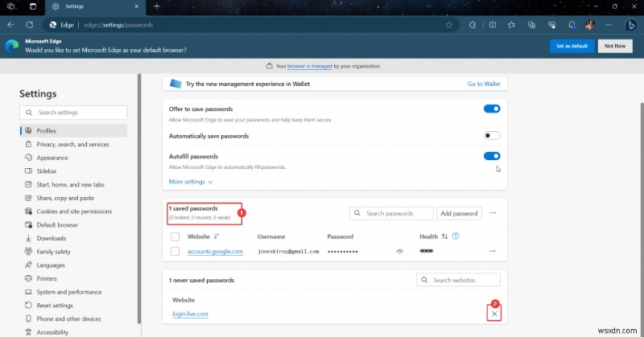The image size is (644, 337).
Task: Open the Favorites list icon
Action: (511, 25)
